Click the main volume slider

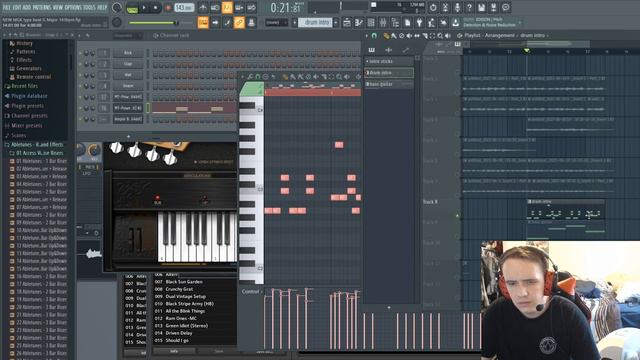pyautogui.click(x=153, y=23)
